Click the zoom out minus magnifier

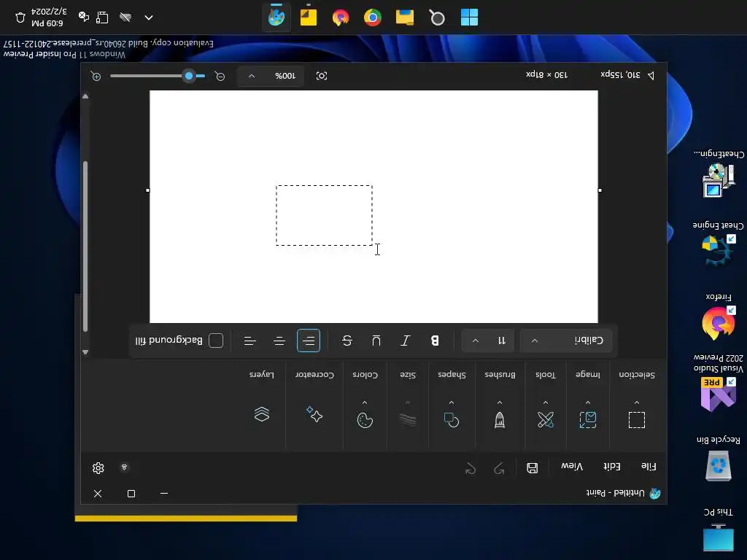tap(220, 76)
